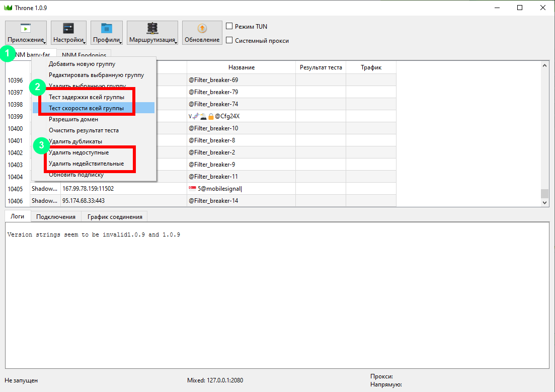Click the profile list scrollbar thumb

[x=545, y=193]
